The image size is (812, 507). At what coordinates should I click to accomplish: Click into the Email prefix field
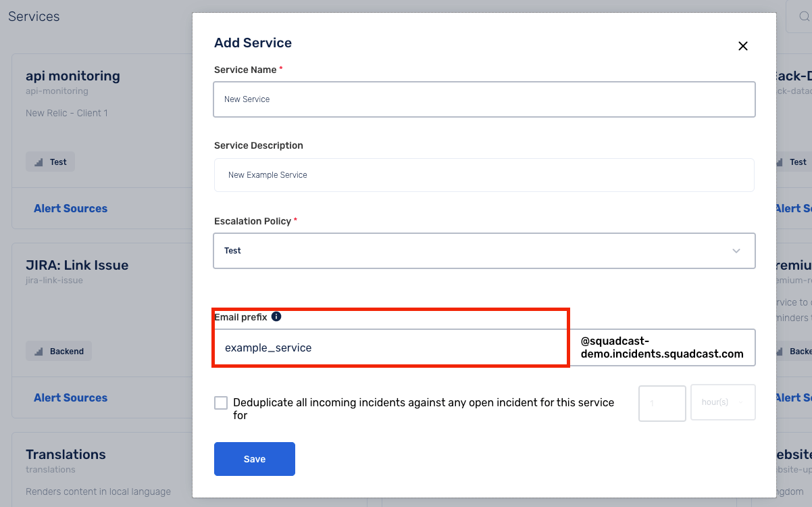[390, 348]
